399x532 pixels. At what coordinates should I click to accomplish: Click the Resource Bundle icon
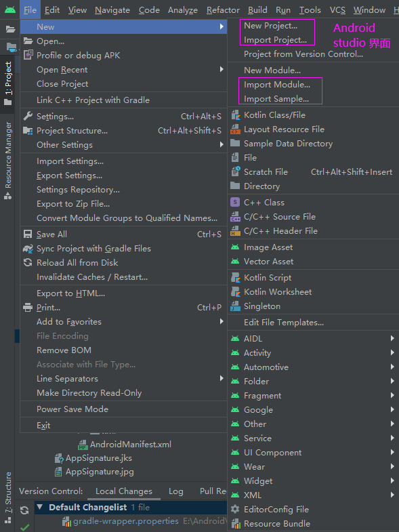click(236, 523)
